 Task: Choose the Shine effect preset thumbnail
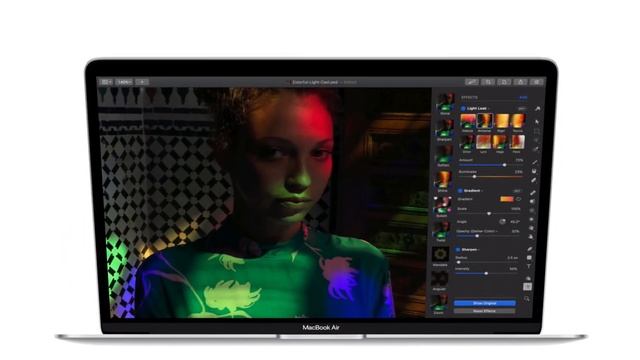(x=443, y=180)
